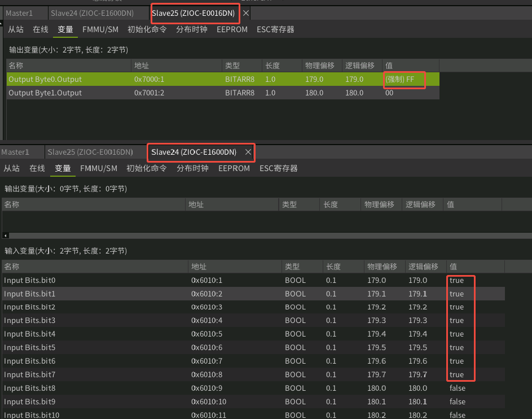Open the FMMU/SM tab in top panel
This screenshot has width=532, height=419.
pyautogui.click(x=100, y=29)
